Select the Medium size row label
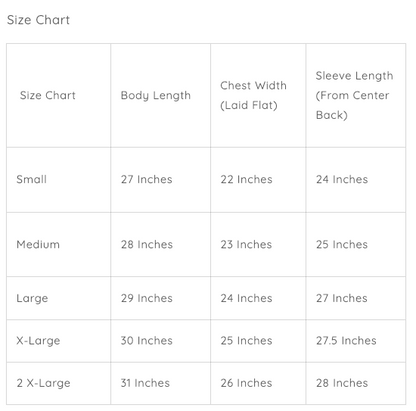The width and height of the screenshot is (416, 411). click(38, 244)
